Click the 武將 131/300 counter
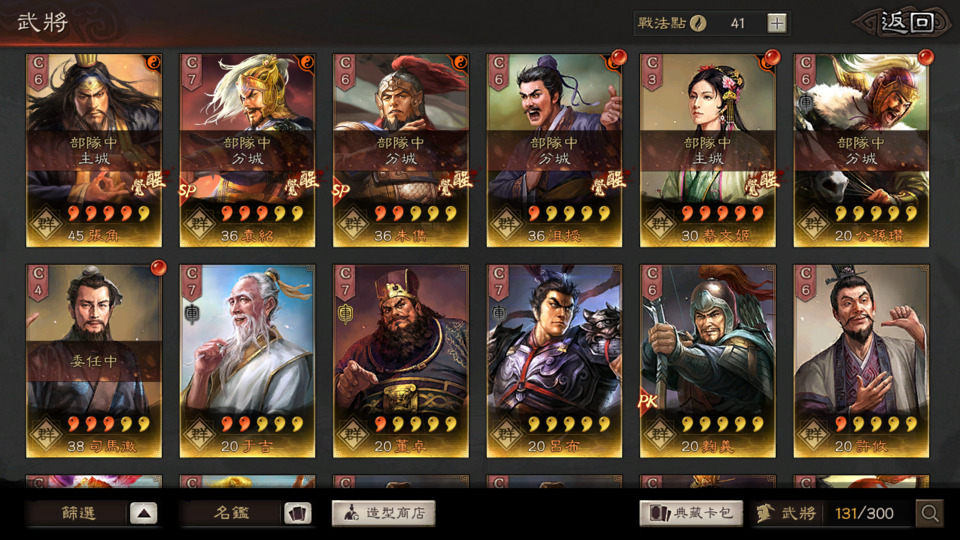 click(833, 513)
